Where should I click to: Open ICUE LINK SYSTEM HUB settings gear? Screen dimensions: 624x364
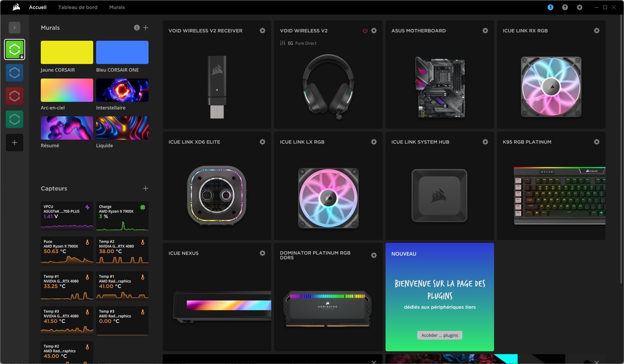pyautogui.click(x=485, y=142)
